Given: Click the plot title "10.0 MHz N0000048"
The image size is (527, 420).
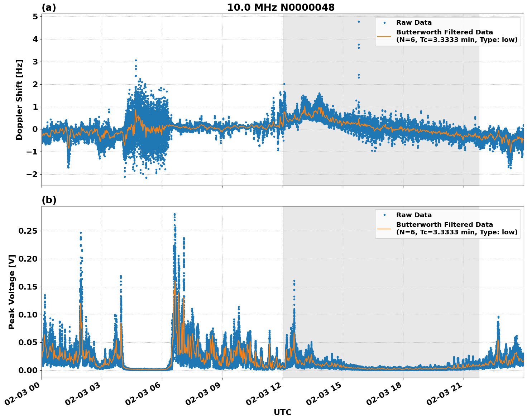Looking at the screenshot, I should click(281, 8).
